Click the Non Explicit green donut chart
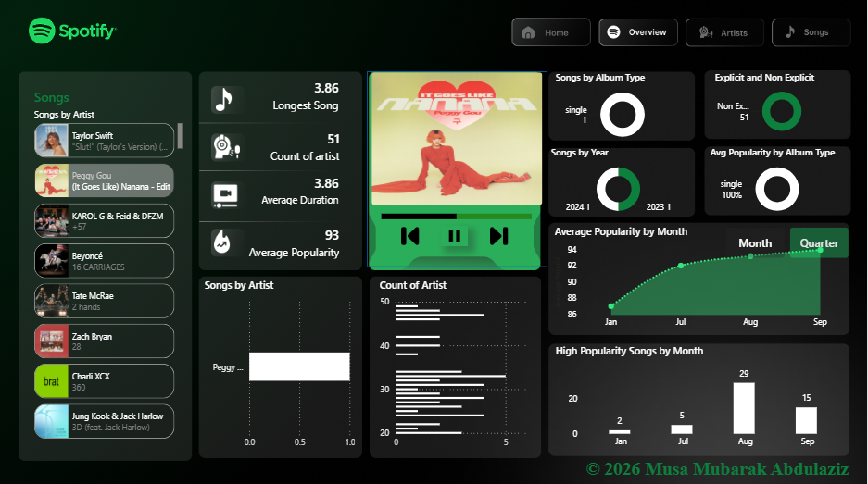Screen dimensions: 868x484 [x=782, y=111]
